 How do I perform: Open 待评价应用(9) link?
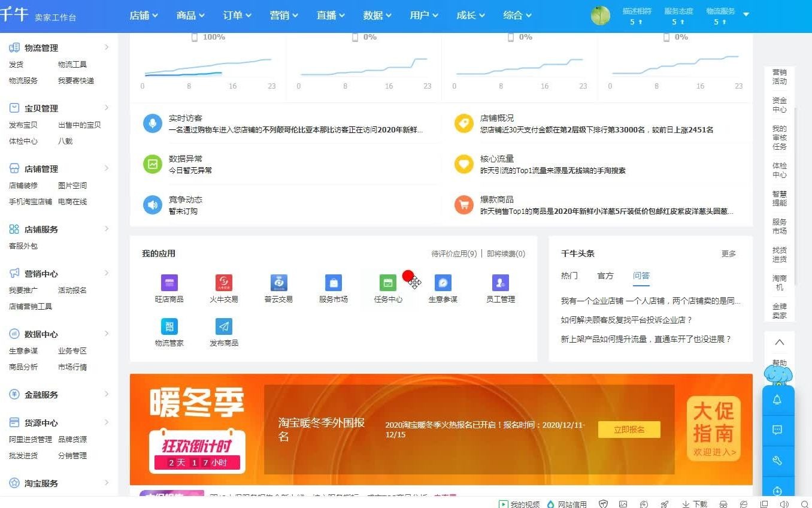pyautogui.click(x=455, y=254)
